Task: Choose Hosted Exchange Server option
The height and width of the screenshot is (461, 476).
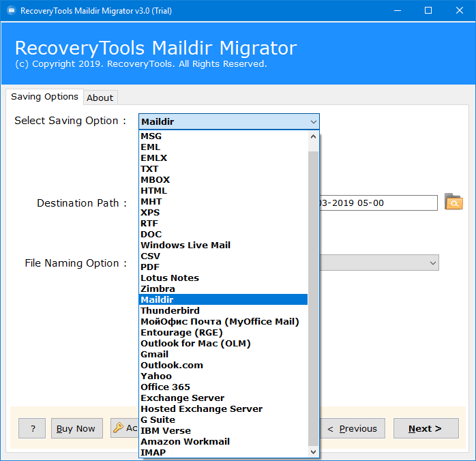Action: [224, 409]
